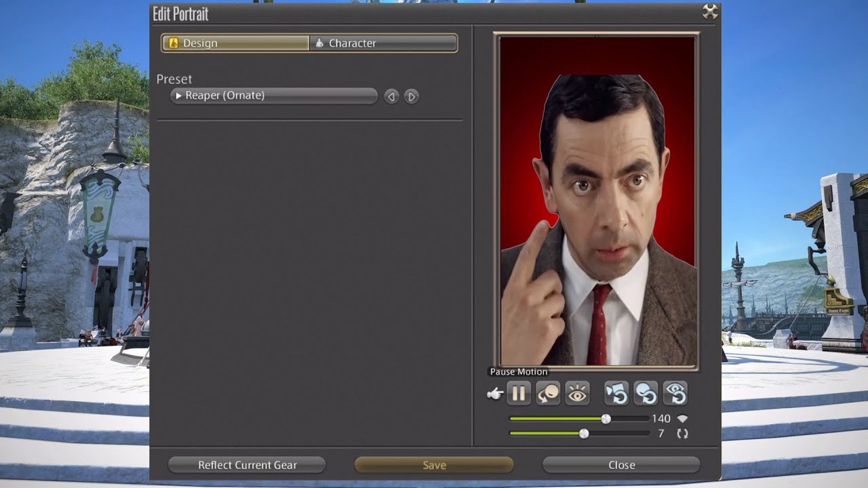Click the 'Edit Portrait' window title
The height and width of the screenshot is (488, 868).
tap(180, 14)
